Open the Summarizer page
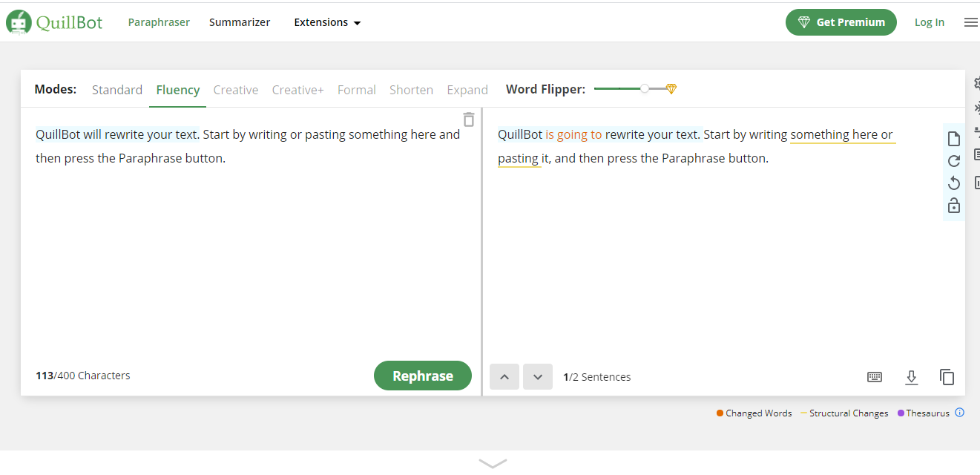Screen dimensions: 980x475 (240, 22)
